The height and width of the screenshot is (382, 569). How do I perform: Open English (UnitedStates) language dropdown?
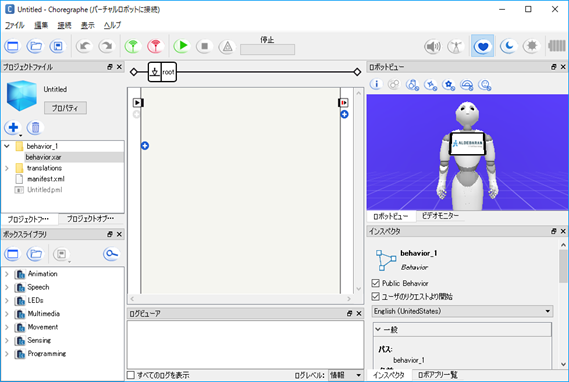[462, 311]
